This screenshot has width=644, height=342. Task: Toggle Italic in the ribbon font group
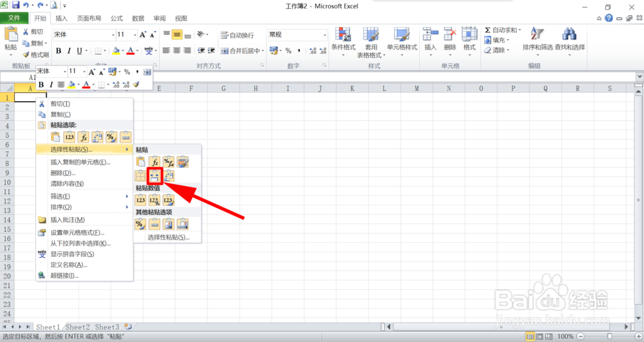point(69,50)
